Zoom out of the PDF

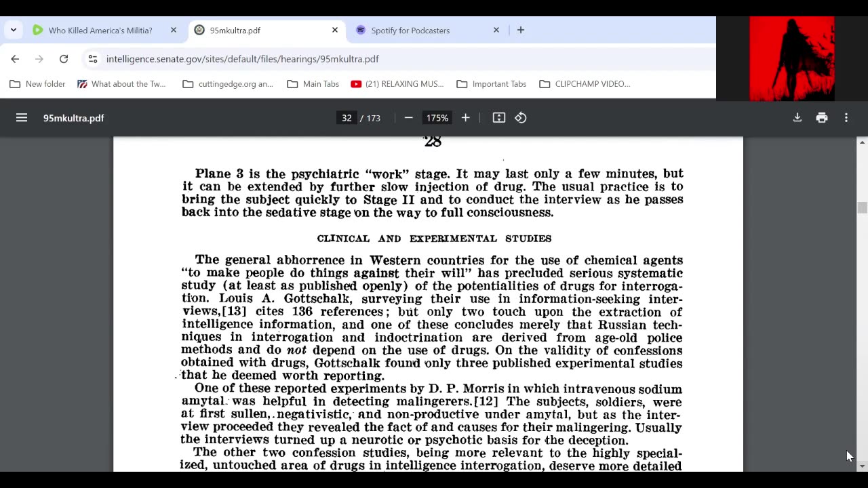click(408, 118)
